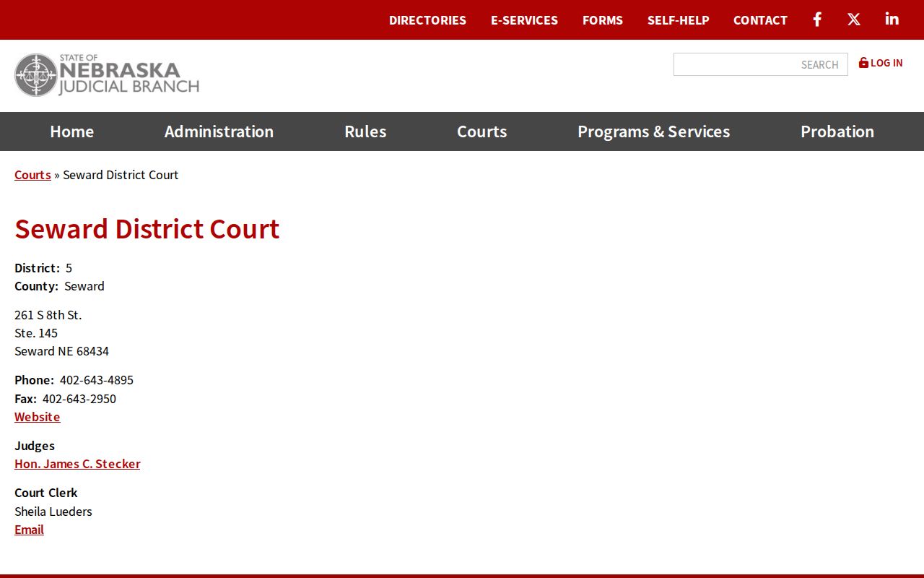The image size is (924, 578).
Task: Click the Ste. 145 address line
Action: (36, 333)
